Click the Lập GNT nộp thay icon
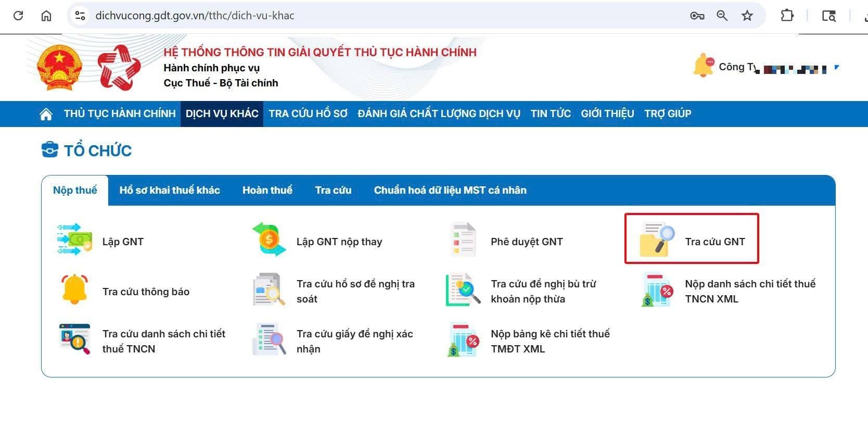The height and width of the screenshot is (429, 868). 269,239
